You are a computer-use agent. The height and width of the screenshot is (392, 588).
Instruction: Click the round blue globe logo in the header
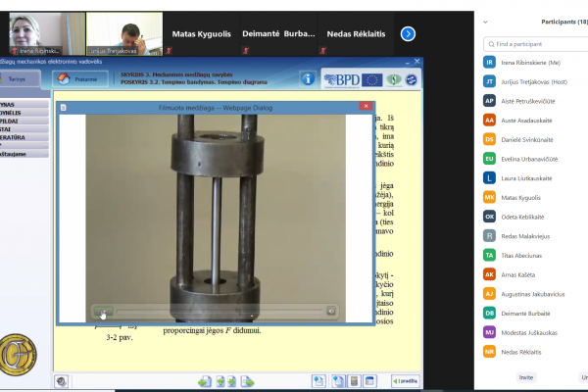point(412,80)
